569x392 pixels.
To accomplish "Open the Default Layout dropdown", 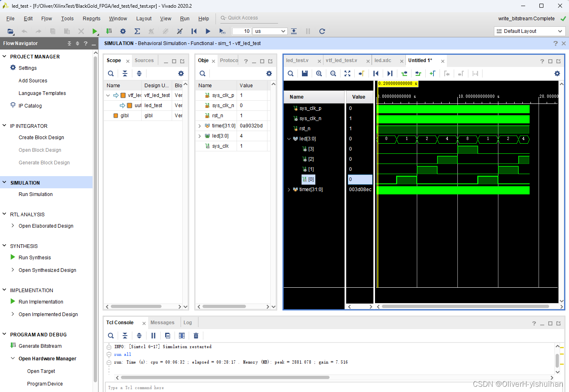I will tap(530, 31).
